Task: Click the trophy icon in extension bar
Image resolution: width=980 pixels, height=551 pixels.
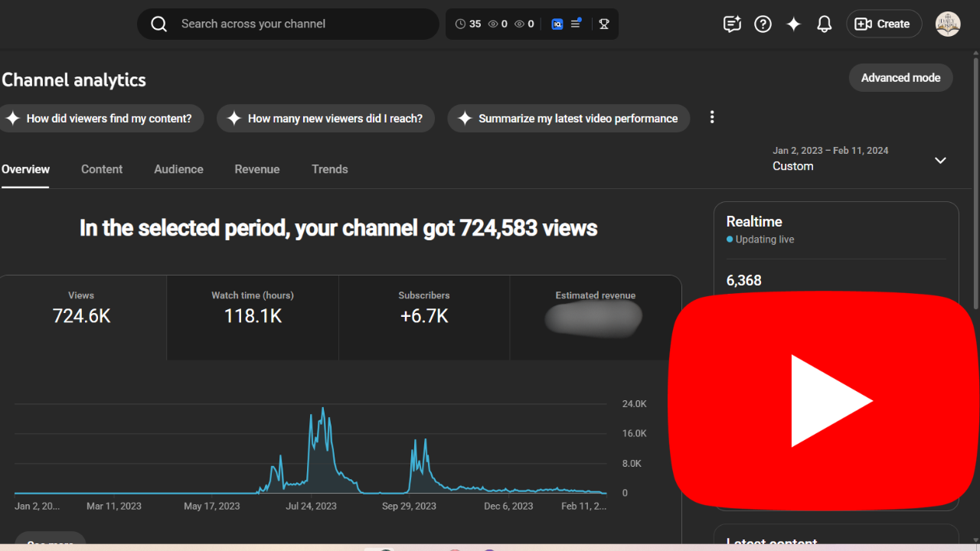Action: 604,24
